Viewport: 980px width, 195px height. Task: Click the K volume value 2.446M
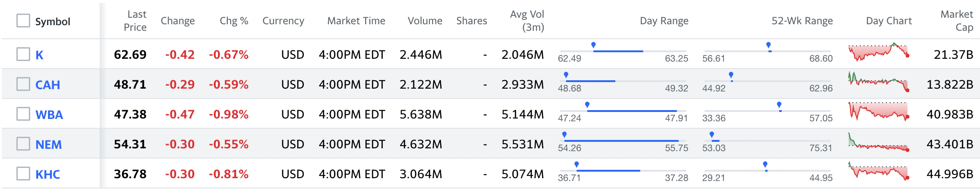(421, 55)
